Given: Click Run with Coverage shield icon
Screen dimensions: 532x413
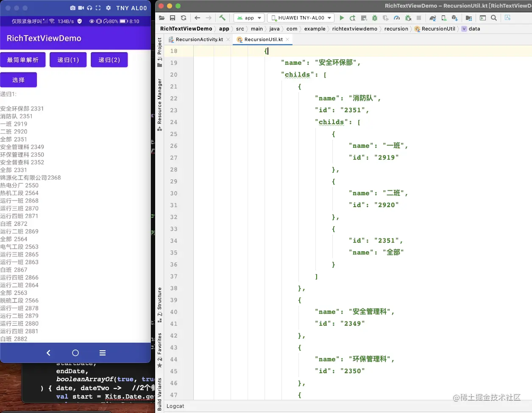Looking at the screenshot, I should 386,18.
